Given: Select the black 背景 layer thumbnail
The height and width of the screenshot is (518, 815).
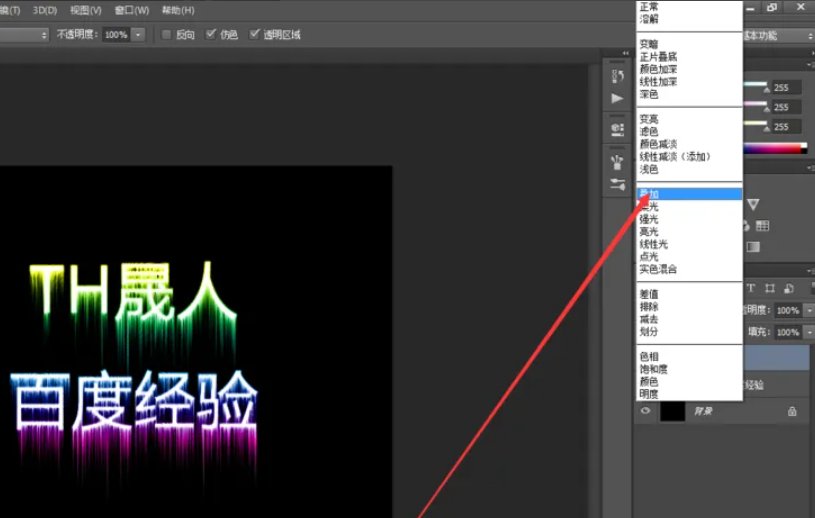Looking at the screenshot, I should tap(673, 411).
